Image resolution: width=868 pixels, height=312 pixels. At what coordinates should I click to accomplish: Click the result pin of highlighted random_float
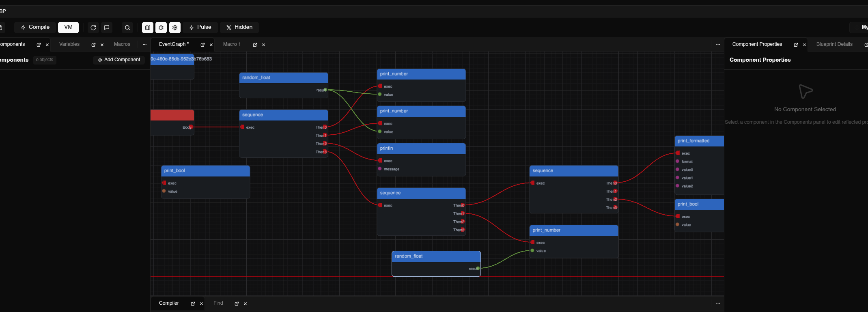click(478, 268)
